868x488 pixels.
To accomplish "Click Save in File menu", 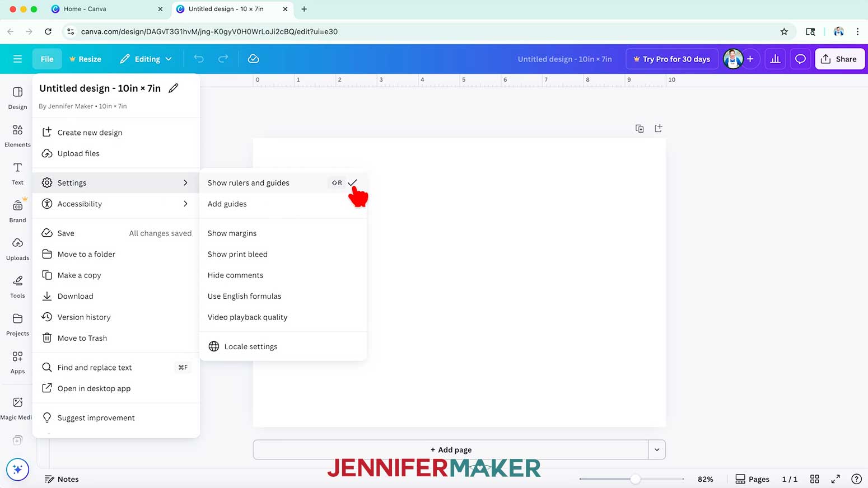I will (116, 233).
